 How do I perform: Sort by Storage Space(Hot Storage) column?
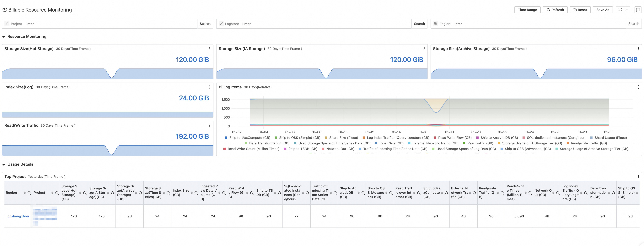(80, 193)
